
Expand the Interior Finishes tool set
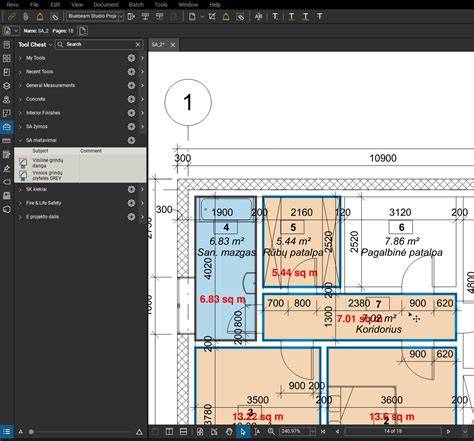point(20,113)
